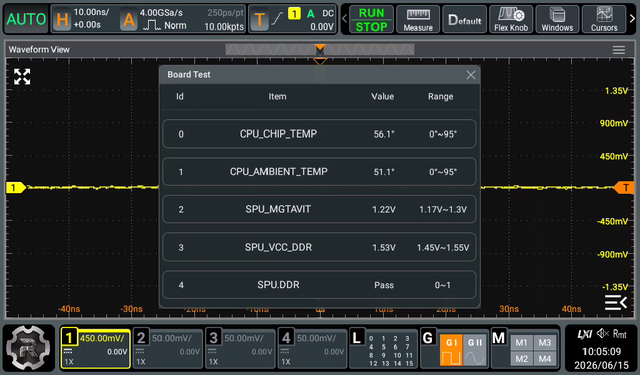Screen dimensions: 640x375
Task: Open the acquisition A settings
Action: (x=129, y=19)
